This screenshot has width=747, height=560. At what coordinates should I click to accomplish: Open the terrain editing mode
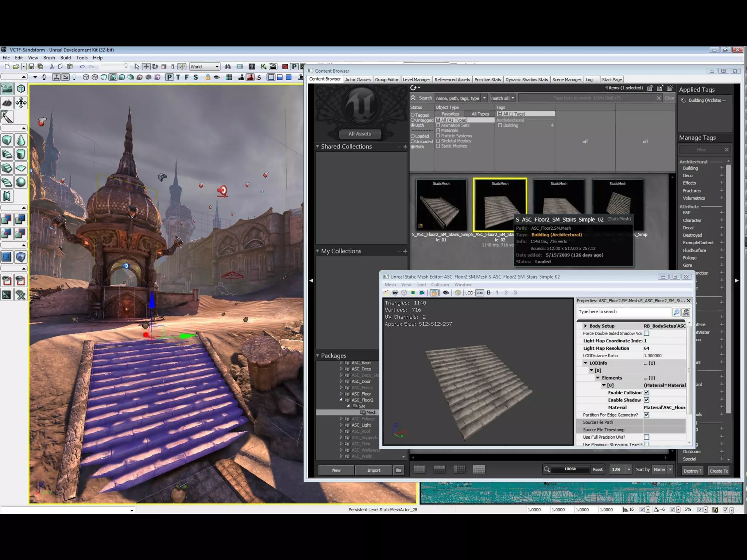[x=7, y=103]
